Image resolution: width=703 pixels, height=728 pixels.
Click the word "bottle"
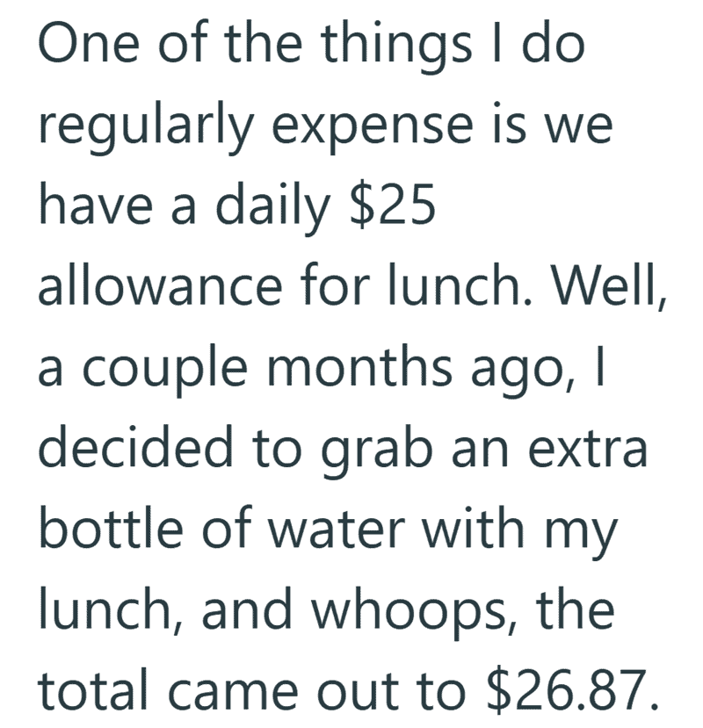pos(111,527)
